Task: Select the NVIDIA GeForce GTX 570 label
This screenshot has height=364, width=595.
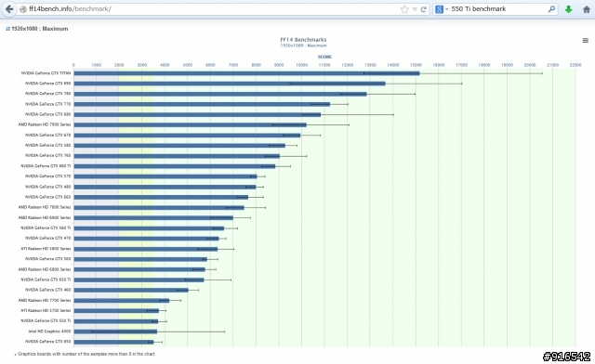Action: [47, 176]
